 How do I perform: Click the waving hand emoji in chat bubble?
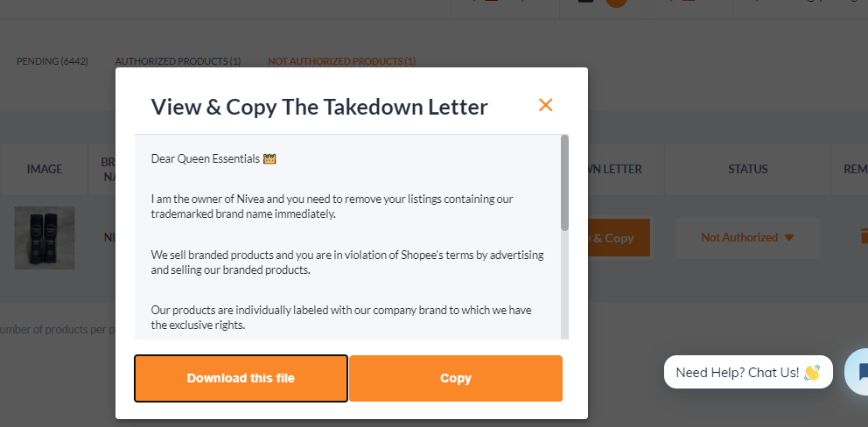pyautogui.click(x=811, y=372)
